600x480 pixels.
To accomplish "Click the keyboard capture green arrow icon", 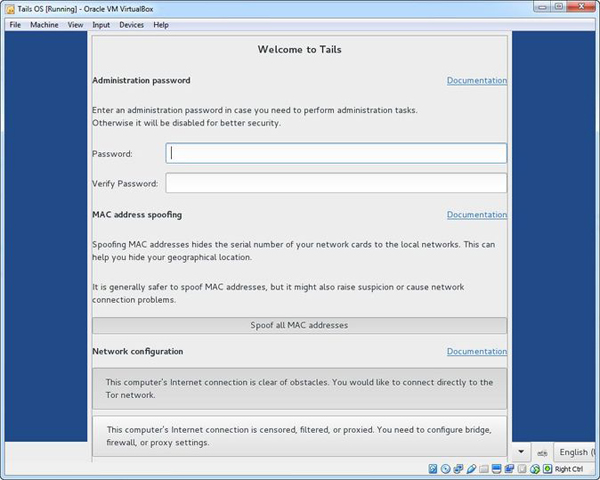I will tap(548, 469).
